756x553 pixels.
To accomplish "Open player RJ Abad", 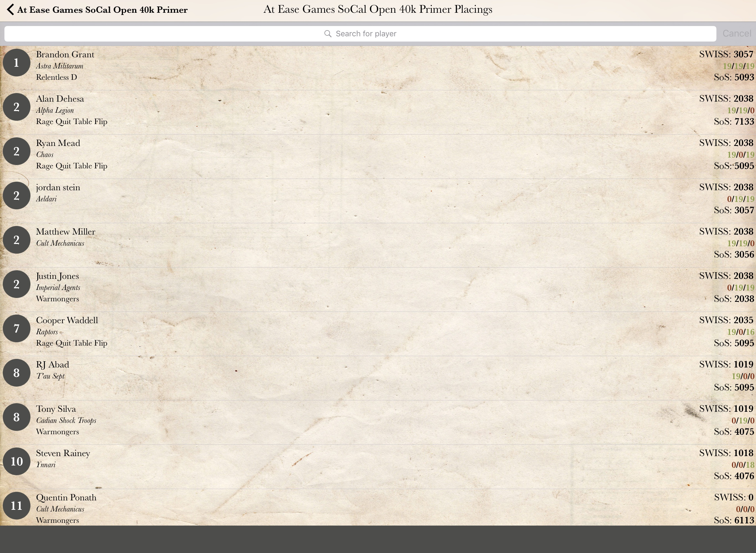I will 53,364.
